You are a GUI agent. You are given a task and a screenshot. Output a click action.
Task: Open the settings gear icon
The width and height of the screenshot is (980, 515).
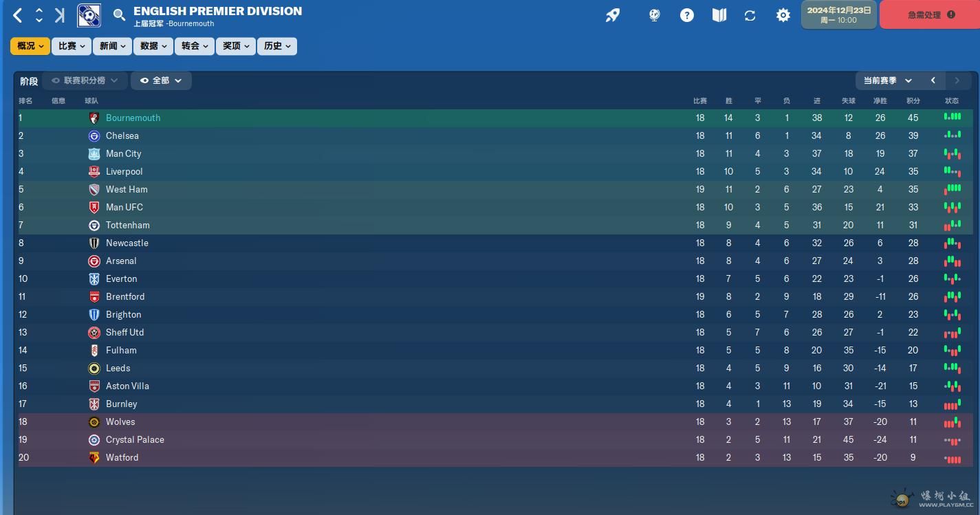[783, 15]
